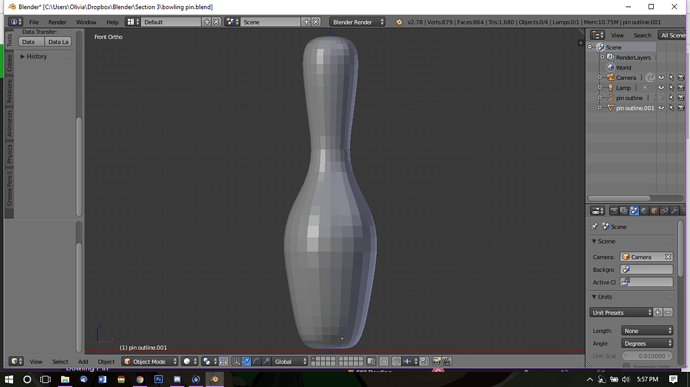
Task: Open the Angle Degrees dropdown
Action: pyautogui.click(x=647, y=343)
